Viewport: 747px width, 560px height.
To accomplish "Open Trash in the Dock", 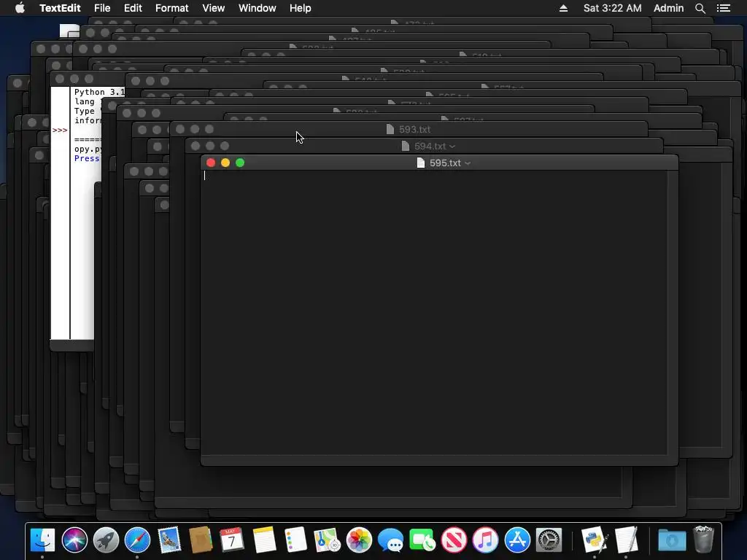I will click(x=703, y=540).
